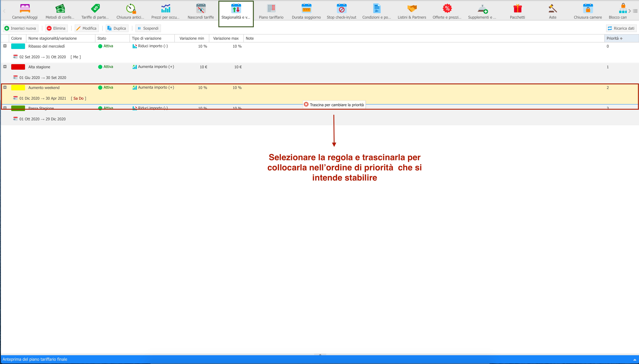Click the Inserisci nuova button

(x=21, y=28)
